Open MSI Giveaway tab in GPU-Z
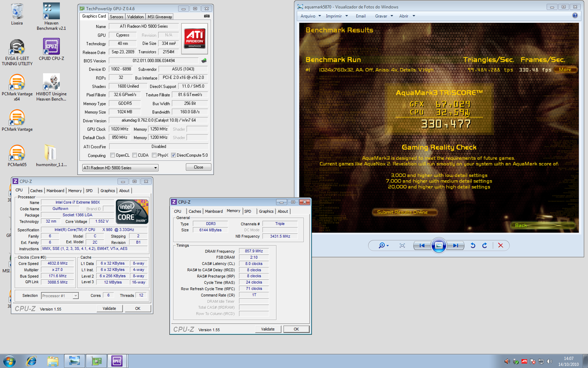 [x=159, y=17]
